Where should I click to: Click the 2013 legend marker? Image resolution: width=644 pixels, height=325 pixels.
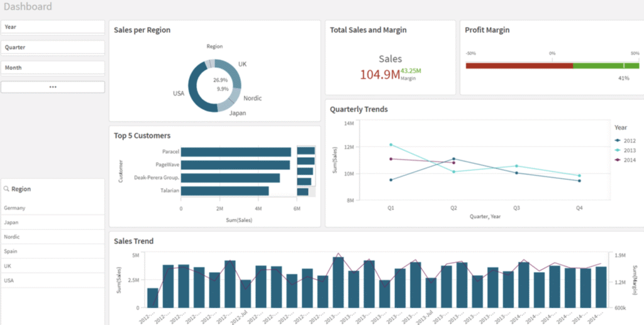point(618,150)
